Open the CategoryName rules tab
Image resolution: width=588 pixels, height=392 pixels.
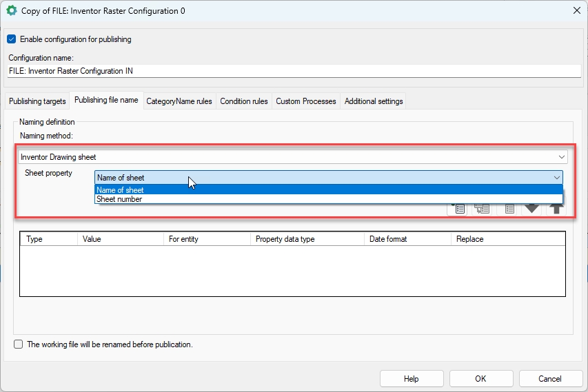179,101
